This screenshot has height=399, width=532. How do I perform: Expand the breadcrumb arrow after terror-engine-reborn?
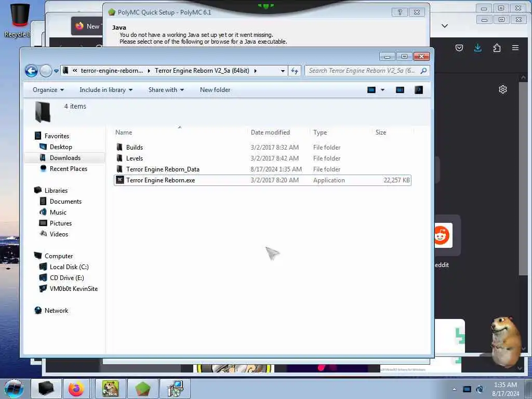click(x=149, y=71)
